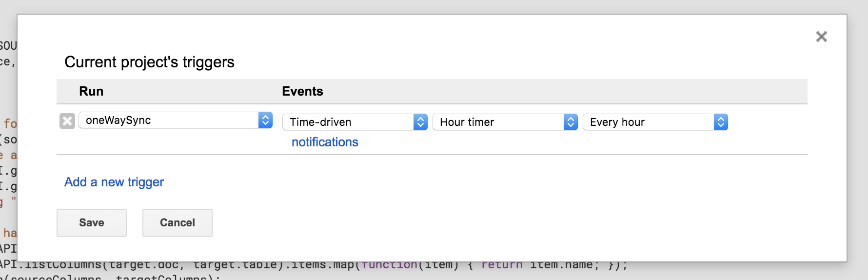Click the Run column header

(x=91, y=91)
